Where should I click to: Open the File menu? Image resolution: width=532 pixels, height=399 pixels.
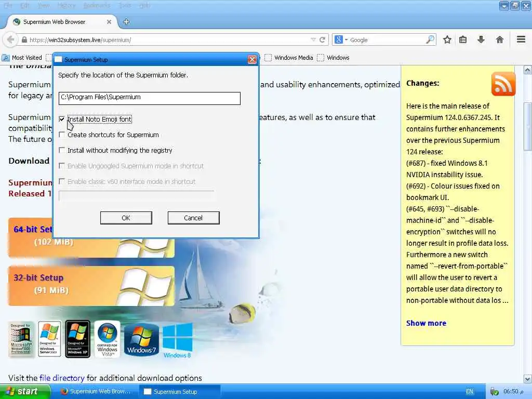[8, 5]
